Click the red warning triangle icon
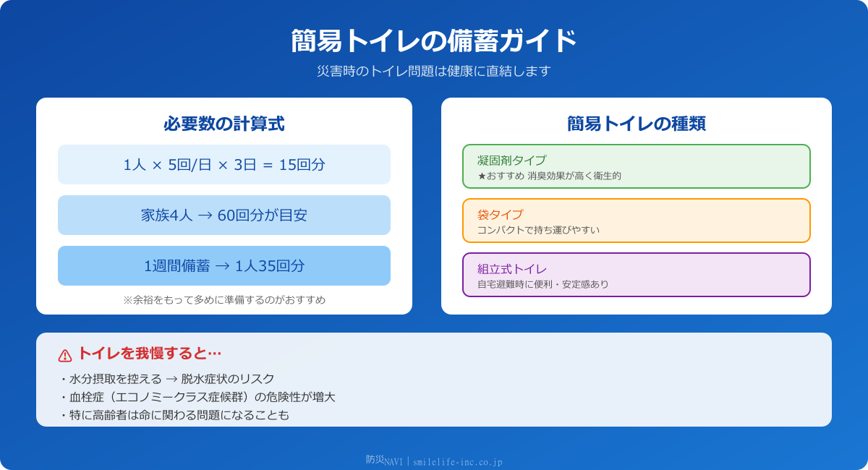This screenshot has width=868, height=470. coord(65,355)
